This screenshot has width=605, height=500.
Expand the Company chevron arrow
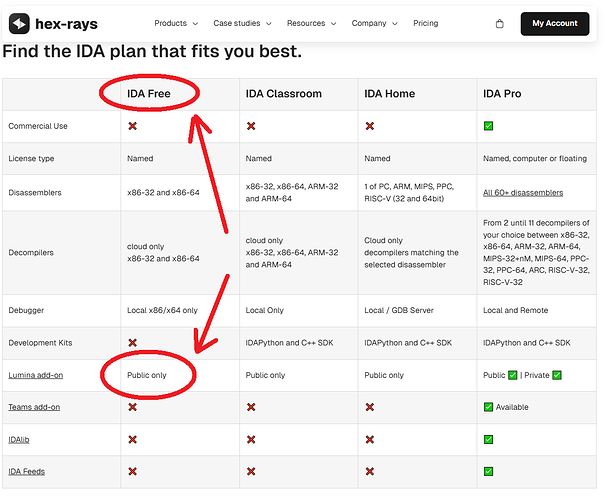tap(394, 24)
